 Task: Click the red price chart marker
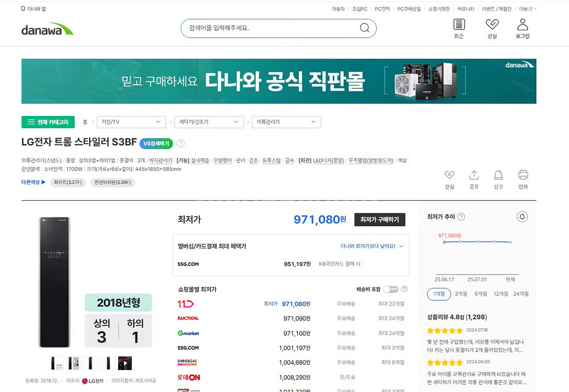point(444,242)
